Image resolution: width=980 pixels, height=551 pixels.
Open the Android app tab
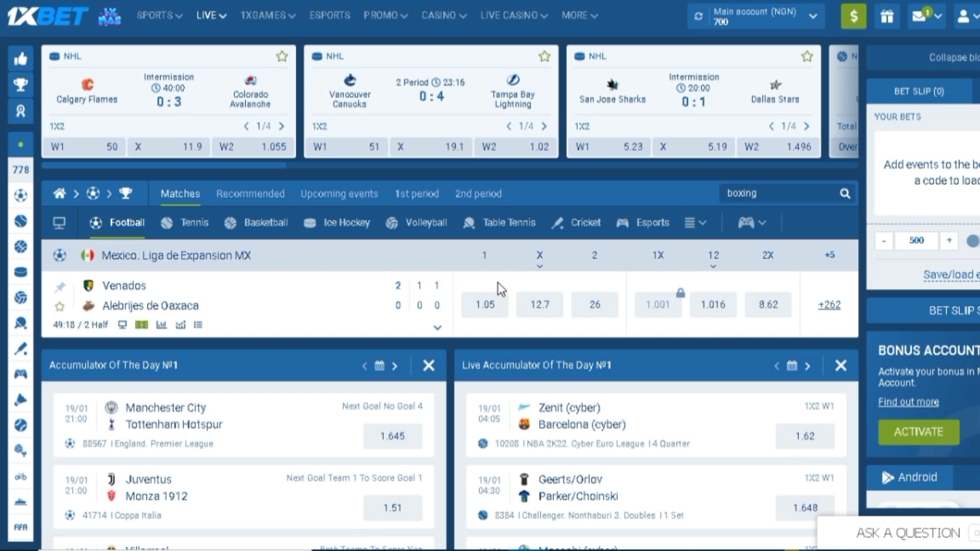click(x=910, y=478)
